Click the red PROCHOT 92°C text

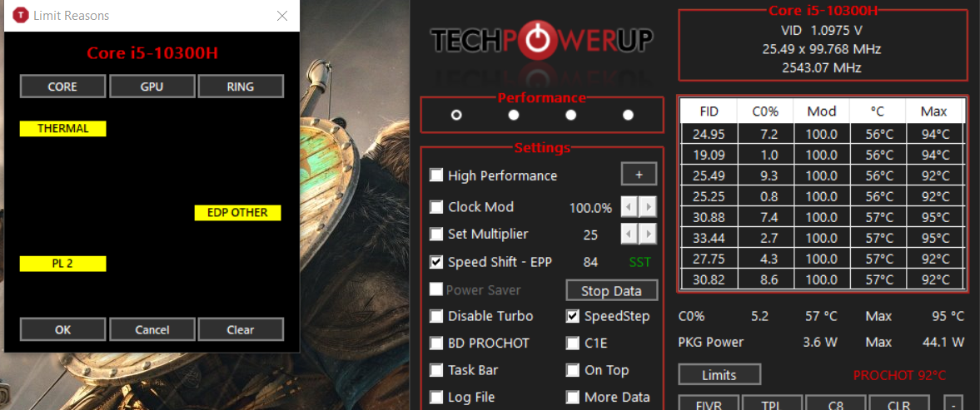pos(899,375)
